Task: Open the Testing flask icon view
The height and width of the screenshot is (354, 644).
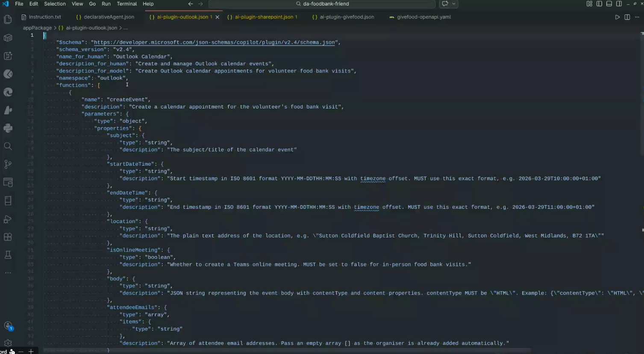Action: pyautogui.click(x=8, y=255)
